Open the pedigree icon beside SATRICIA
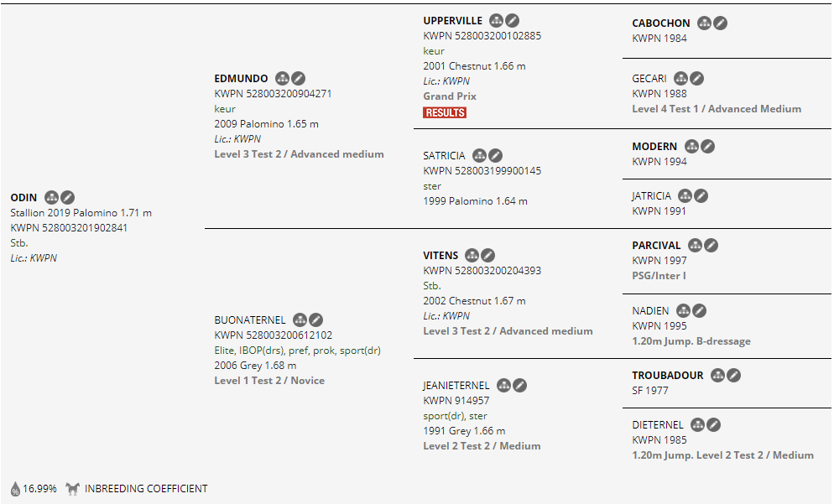This screenshot has height=504, width=834. 479,155
